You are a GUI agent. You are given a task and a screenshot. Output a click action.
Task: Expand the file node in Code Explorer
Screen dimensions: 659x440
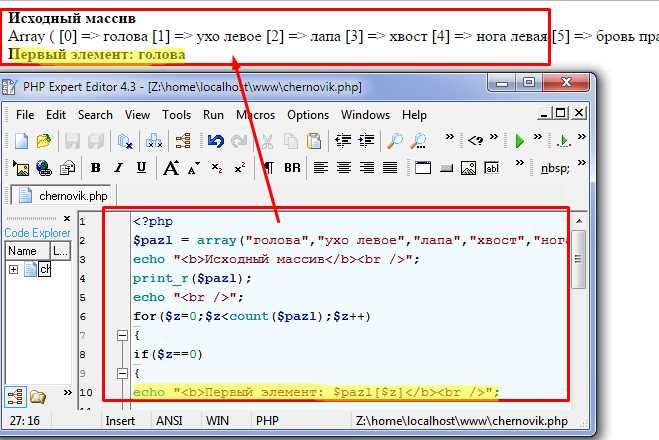click(13, 269)
